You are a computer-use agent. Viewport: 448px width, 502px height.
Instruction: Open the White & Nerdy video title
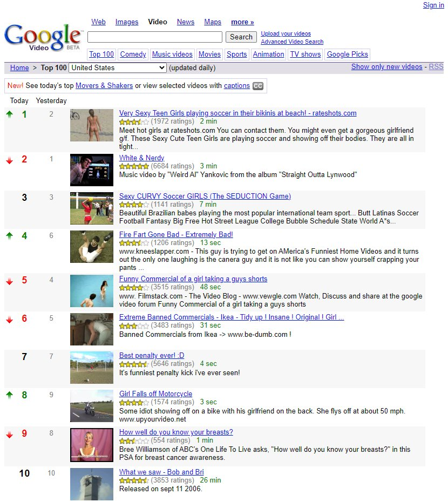click(x=141, y=158)
